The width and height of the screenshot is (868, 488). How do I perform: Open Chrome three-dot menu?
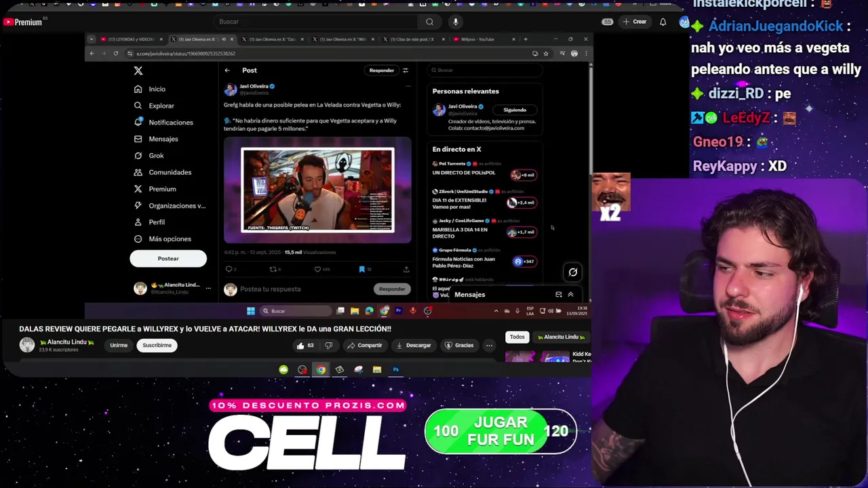click(586, 54)
